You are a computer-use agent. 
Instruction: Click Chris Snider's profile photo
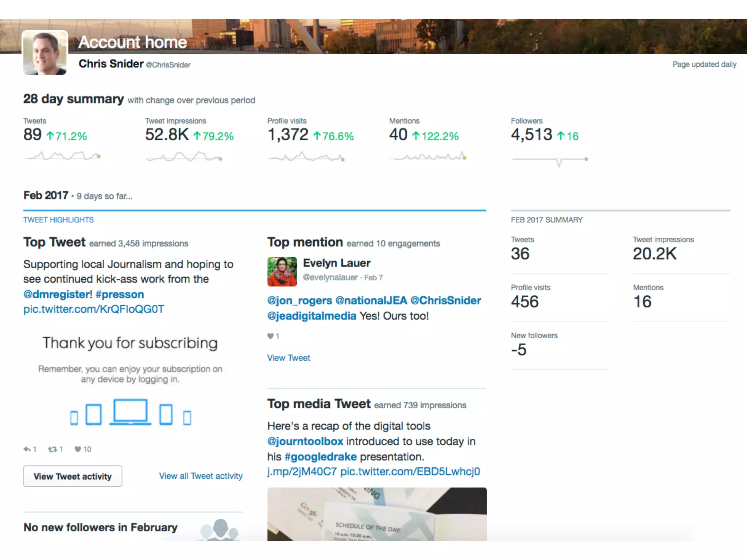click(45, 53)
